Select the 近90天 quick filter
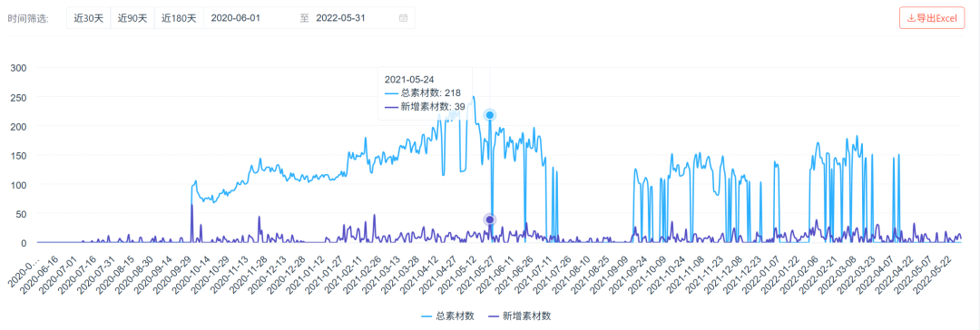 click(x=132, y=18)
